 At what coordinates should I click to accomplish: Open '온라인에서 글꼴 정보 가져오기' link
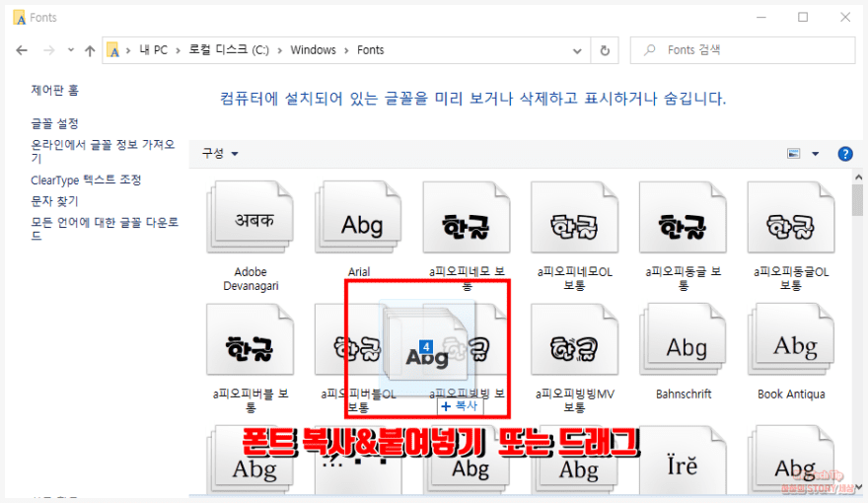pos(103,151)
